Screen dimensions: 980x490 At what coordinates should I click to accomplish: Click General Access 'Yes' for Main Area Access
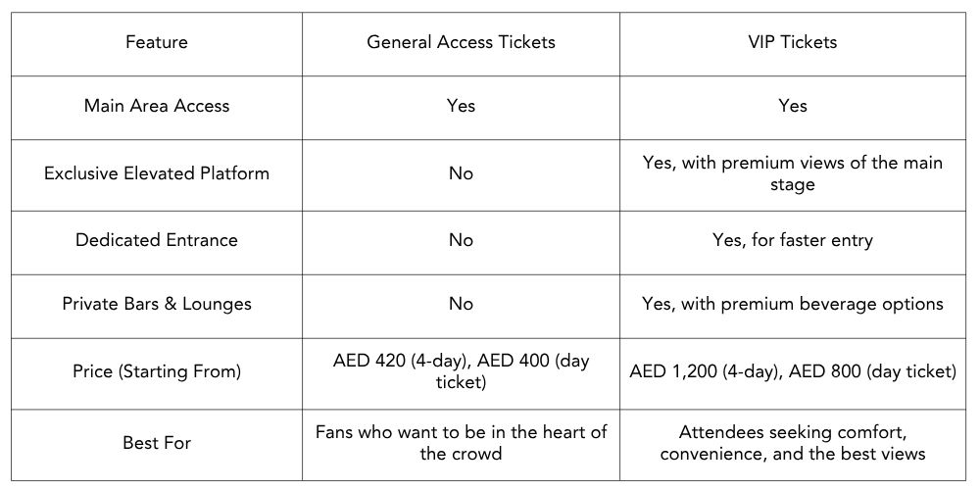461,106
